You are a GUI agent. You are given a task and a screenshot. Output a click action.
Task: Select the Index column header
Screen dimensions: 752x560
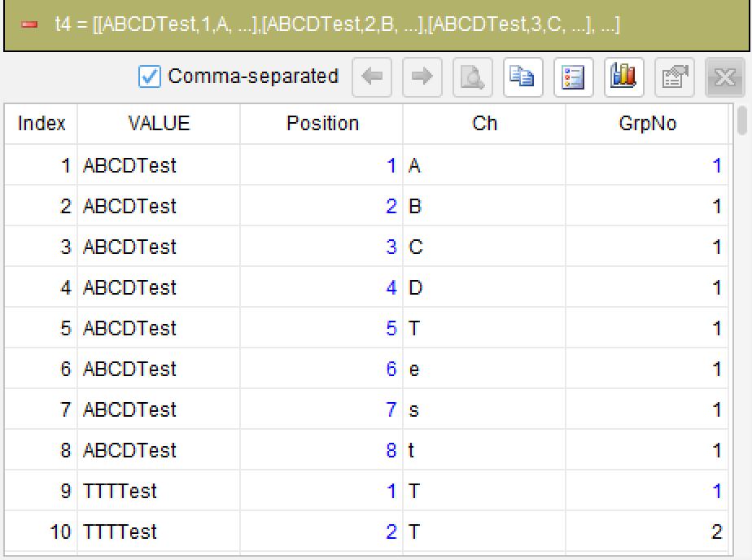(42, 124)
